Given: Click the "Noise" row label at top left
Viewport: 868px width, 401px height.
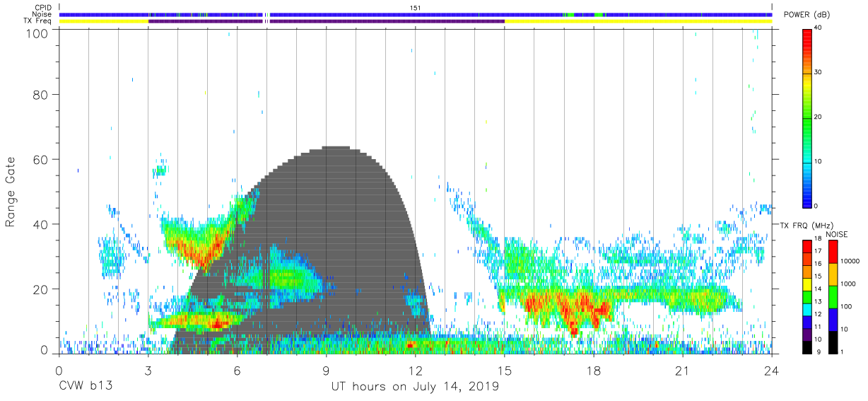Looking at the screenshot, I should tap(42, 14).
